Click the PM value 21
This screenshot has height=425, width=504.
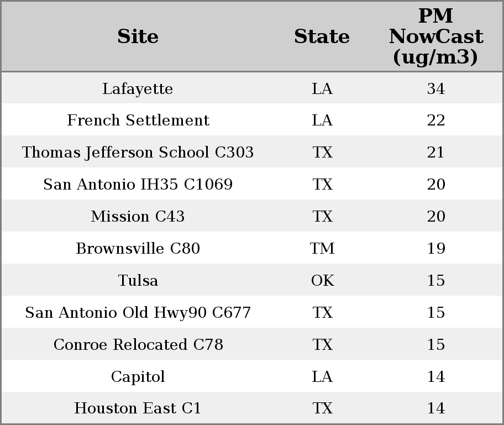[435, 153]
